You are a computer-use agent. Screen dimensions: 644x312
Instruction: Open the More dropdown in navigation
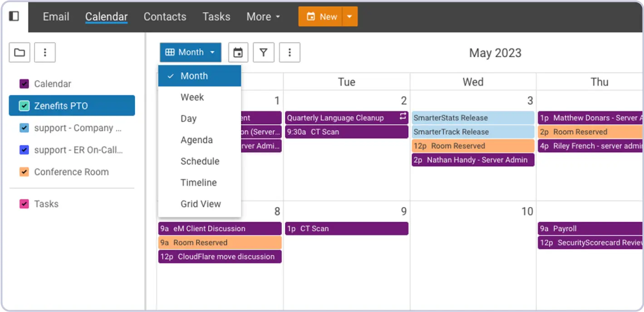263,17
